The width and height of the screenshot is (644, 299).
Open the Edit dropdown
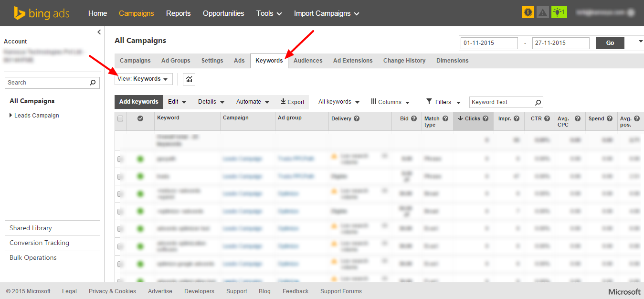[x=177, y=102]
